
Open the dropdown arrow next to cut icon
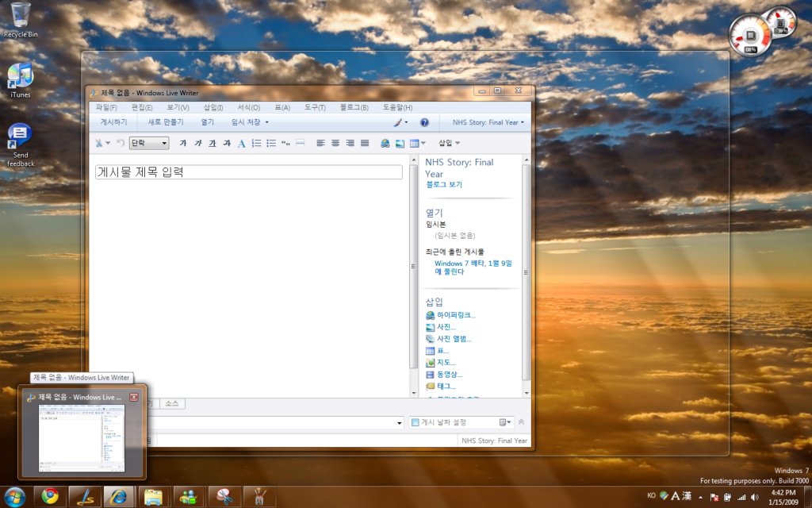click(x=108, y=143)
